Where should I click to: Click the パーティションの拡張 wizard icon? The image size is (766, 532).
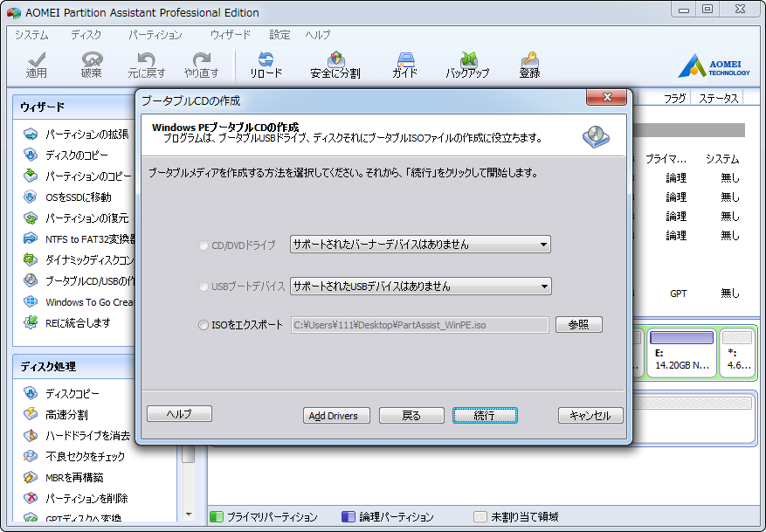click(31, 134)
